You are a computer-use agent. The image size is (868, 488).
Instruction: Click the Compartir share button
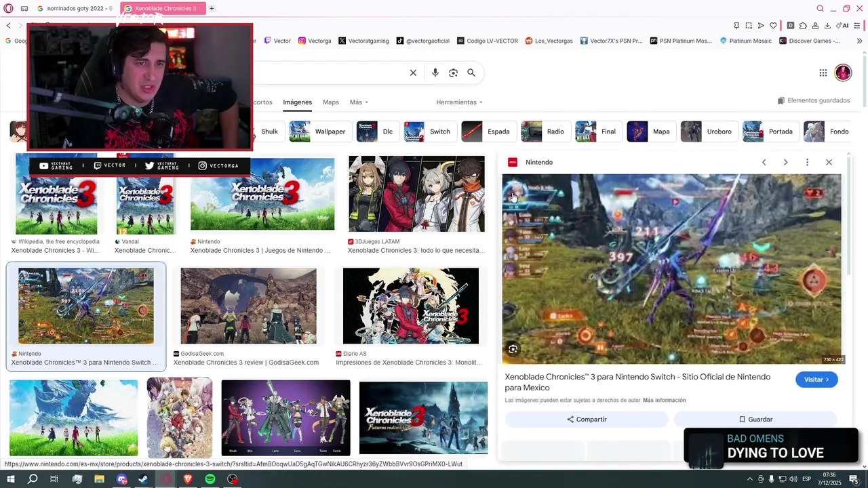pyautogui.click(x=587, y=420)
